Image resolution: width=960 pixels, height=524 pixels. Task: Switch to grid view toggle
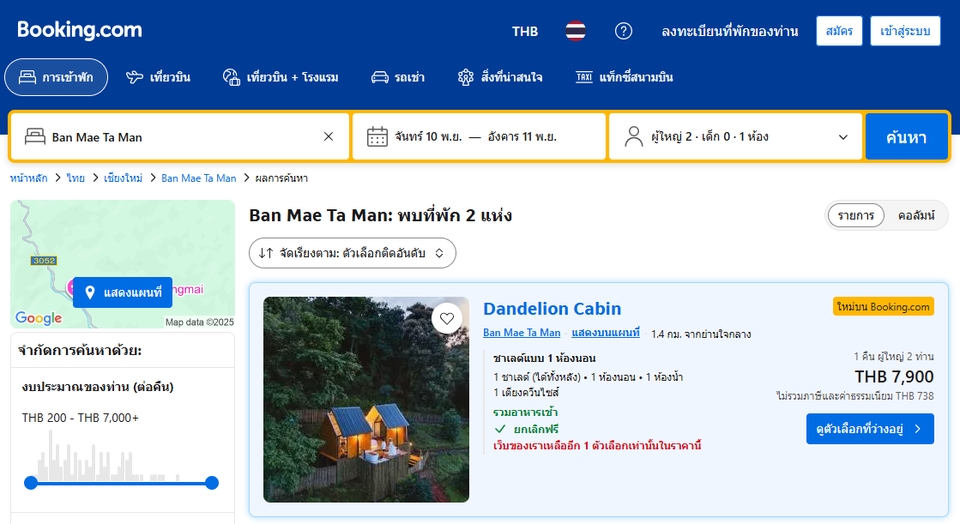point(915,215)
